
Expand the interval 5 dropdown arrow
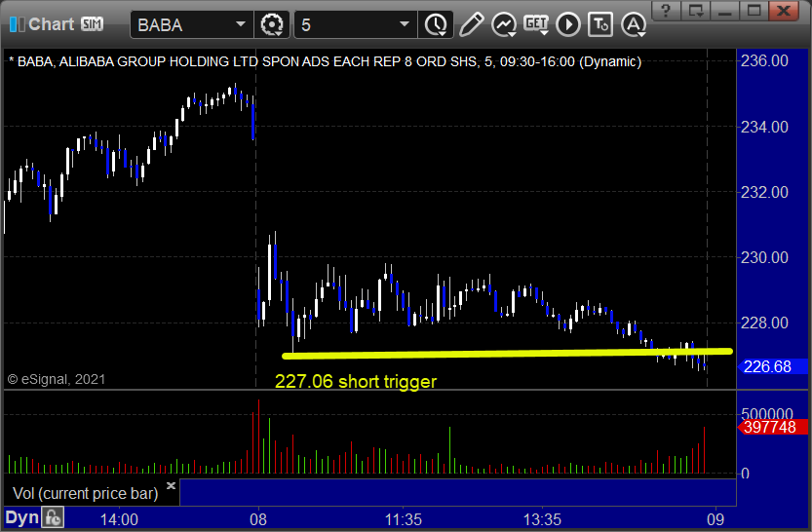(x=405, y=24)
